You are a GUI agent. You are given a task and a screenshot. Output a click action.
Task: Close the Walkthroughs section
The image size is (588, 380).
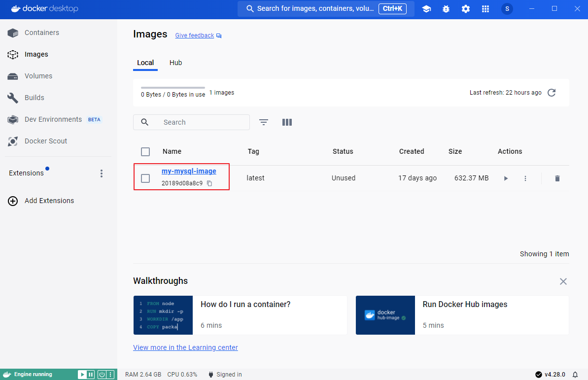563,281
